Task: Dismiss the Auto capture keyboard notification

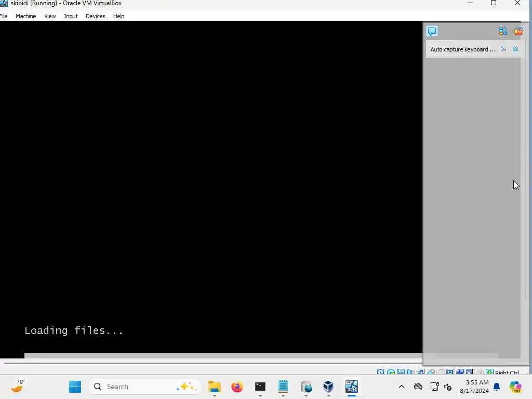Action: pos(515,49)
